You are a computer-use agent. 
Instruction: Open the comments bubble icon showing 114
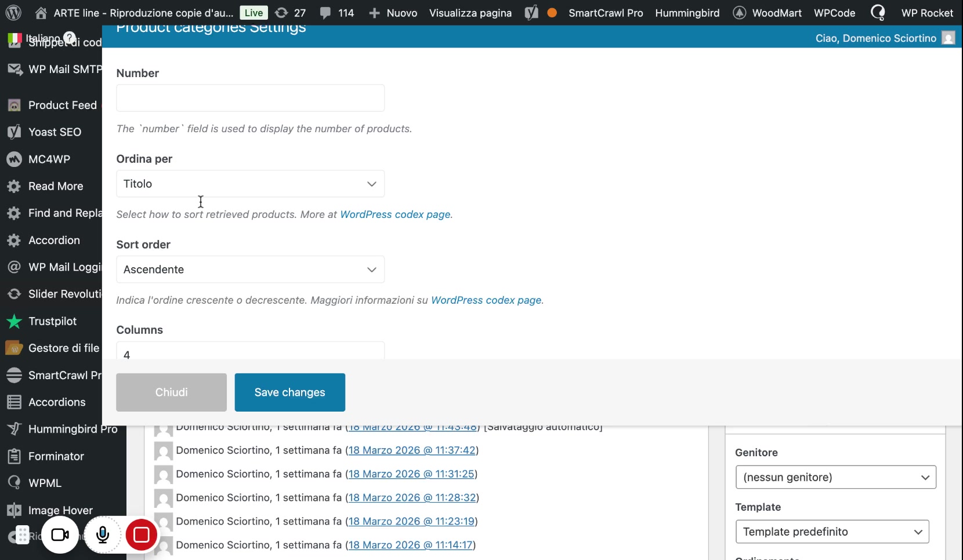(x=326, y=13)
